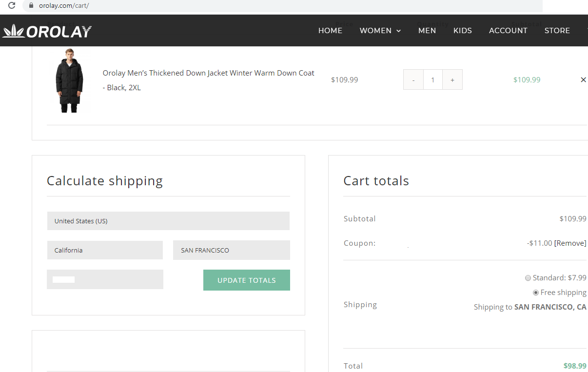Open the Orolay Men's Thickened Down Jacket link
The image size is (588, 372).
pyautogui.click(x=208, y=80)
